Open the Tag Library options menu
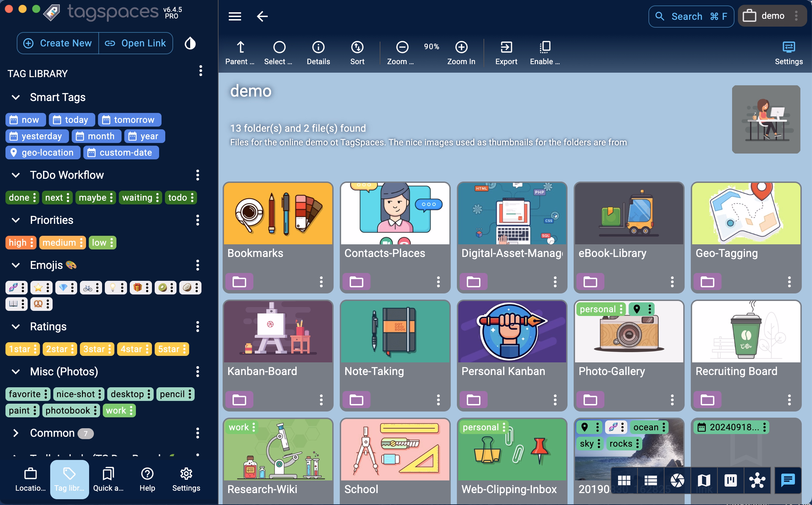The image size is (812, 505). tap(201, 71)
